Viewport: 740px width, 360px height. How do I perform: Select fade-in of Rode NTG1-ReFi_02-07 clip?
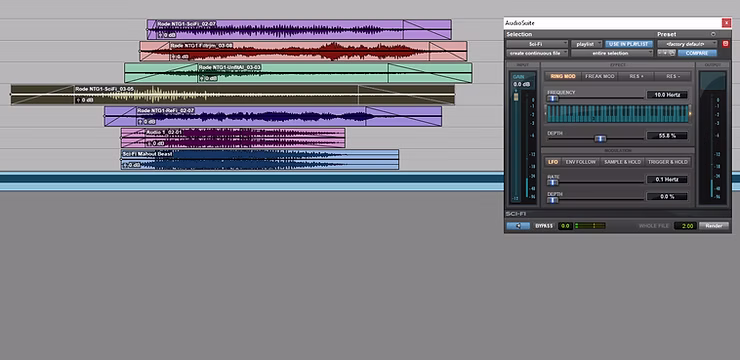[x=120, y=117]
